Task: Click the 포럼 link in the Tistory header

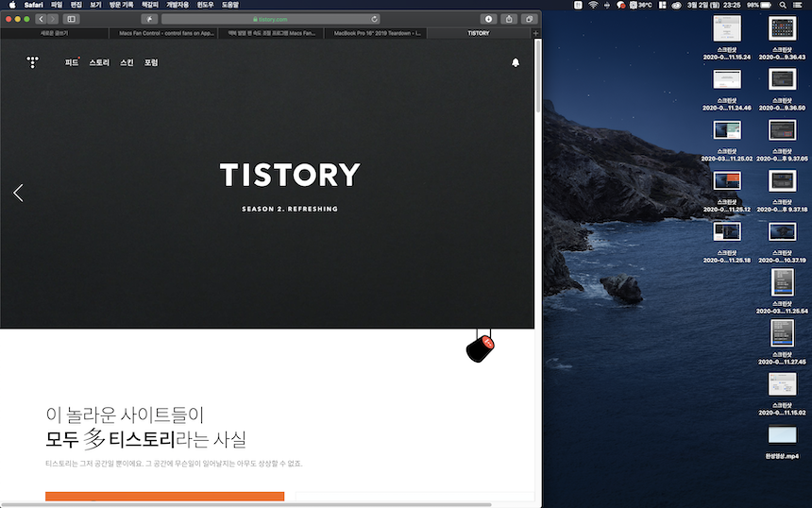Action: [151, 62]
